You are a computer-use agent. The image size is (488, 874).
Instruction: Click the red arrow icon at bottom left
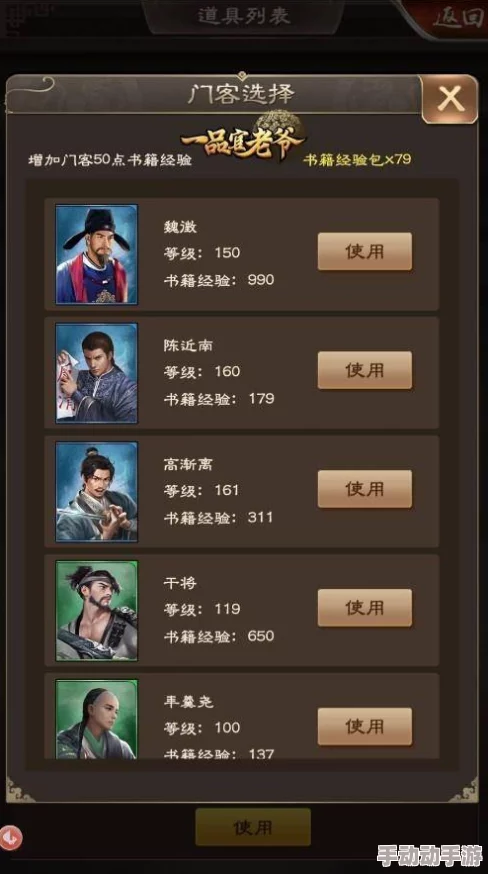(11, 837)
